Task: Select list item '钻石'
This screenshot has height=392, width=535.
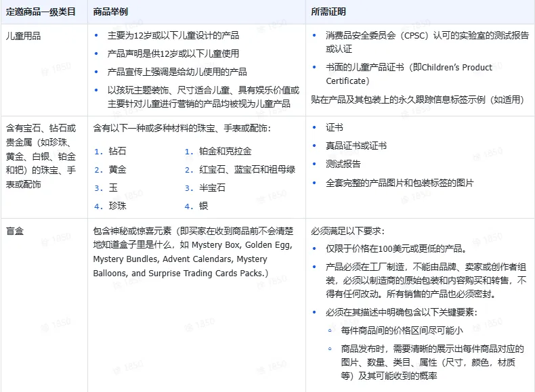Action: (x=117, y=151)
